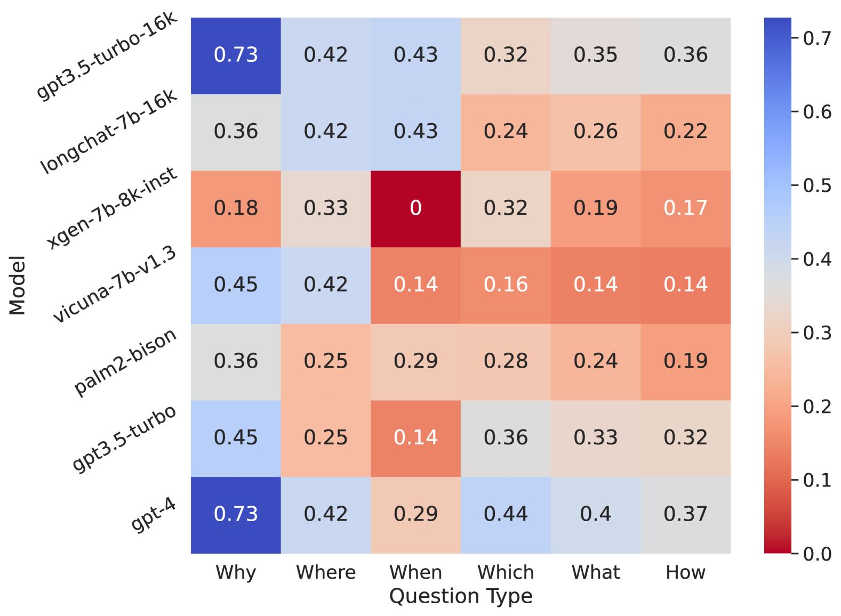Select the Why column label

[236, 572]
